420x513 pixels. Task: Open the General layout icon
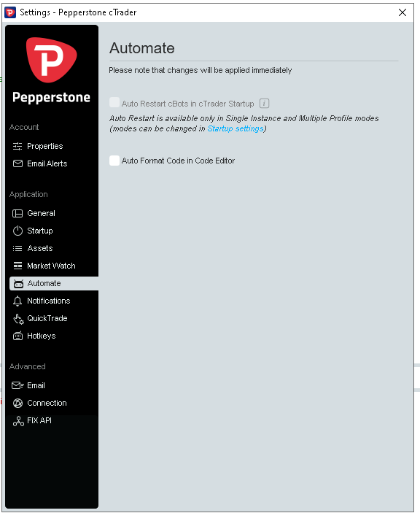[x=17, y=214]
